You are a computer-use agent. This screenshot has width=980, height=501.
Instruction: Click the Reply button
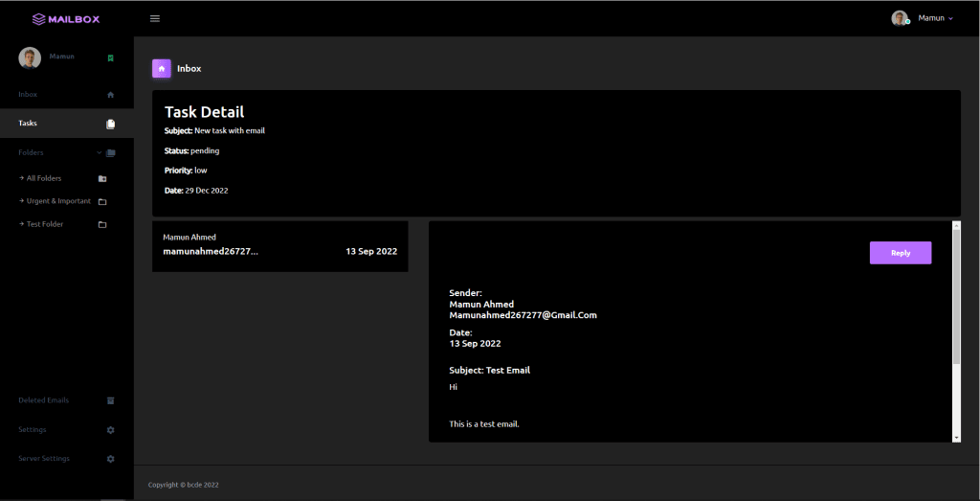click(x=901, y=253)
